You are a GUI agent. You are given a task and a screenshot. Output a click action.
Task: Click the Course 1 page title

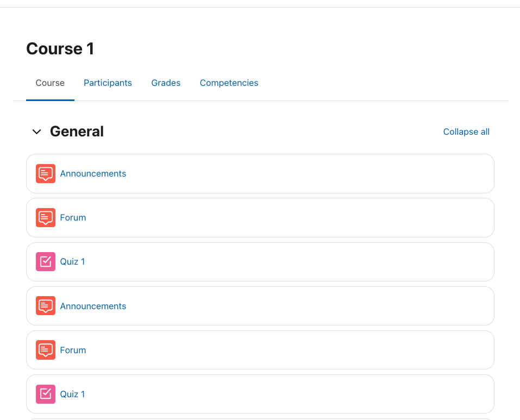click(60, 49)
